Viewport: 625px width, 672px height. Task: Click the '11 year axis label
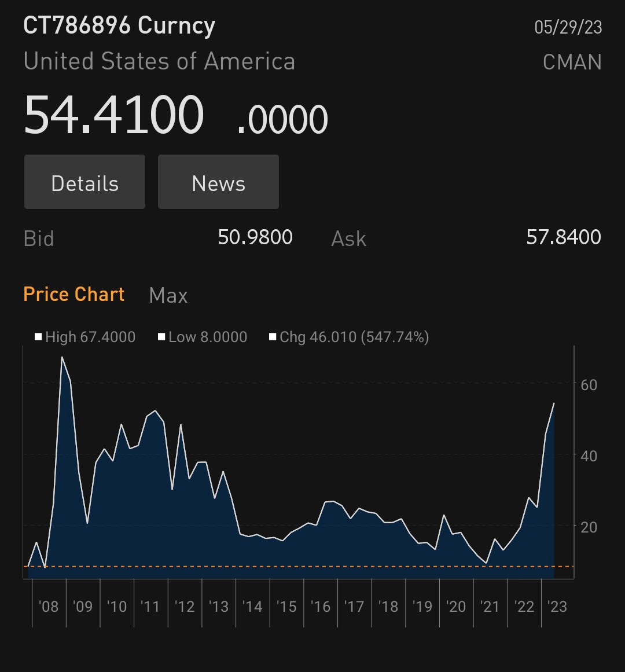[x=150, y=607]
